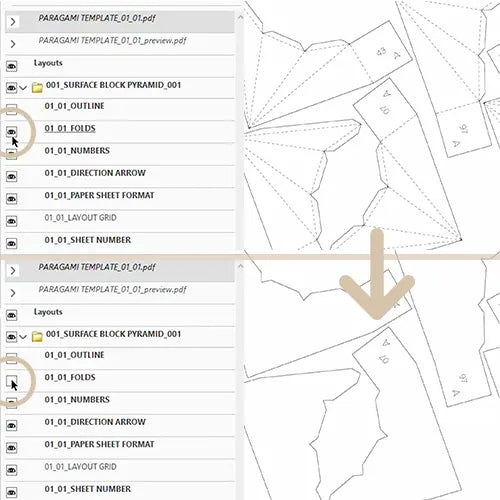This screenshot has width=500, height=500.
Task: Hide the lower 01_01_PAPER SHEET FORMAT layer
Action: point(11,448)
